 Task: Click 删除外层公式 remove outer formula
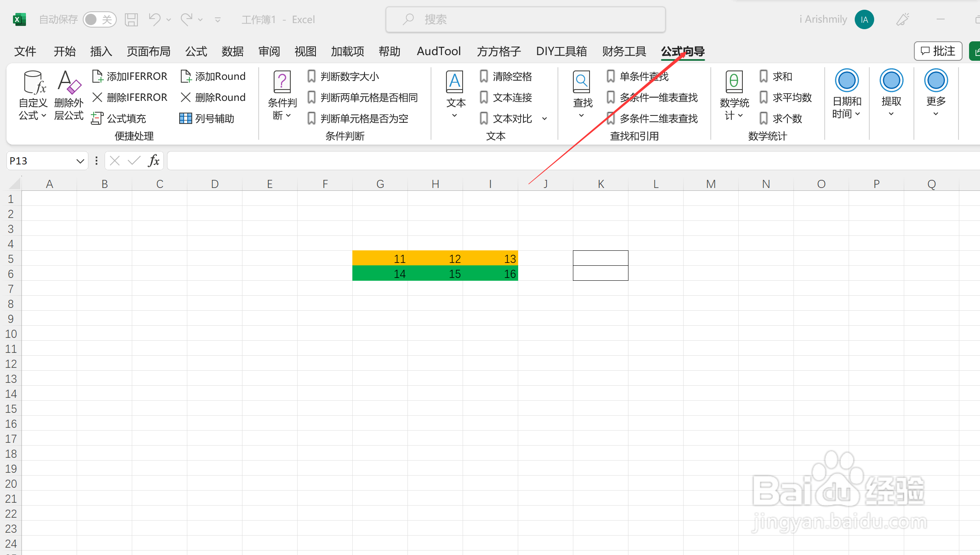click(x=69, y=96)
